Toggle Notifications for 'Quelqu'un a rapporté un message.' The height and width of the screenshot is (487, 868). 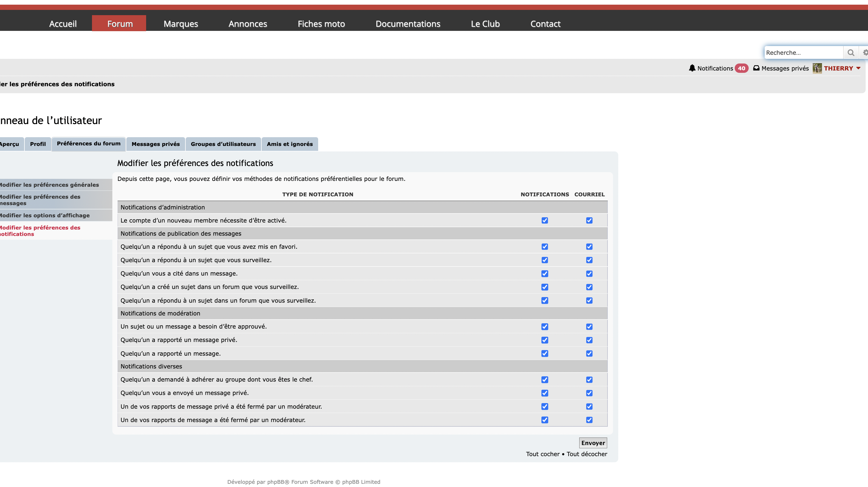coord(545,353)
